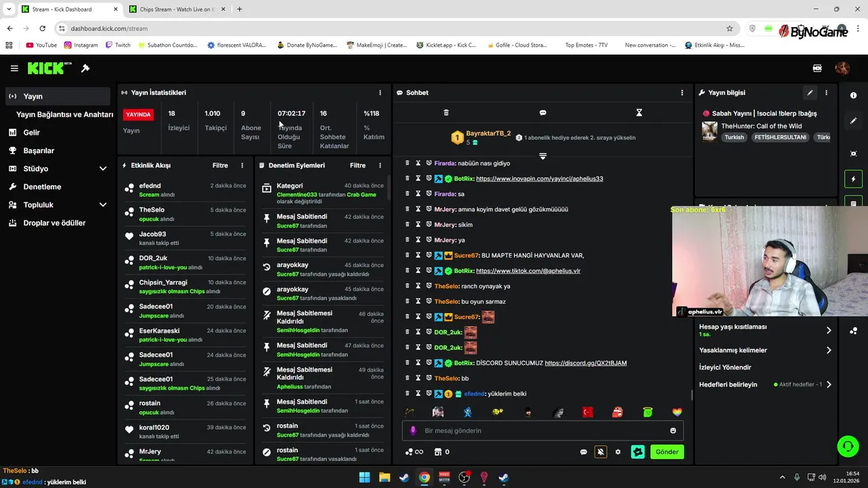Focus the 'Bir mesaj gönderin' message field
The image size is (868, 488).
tap(542, 430)
